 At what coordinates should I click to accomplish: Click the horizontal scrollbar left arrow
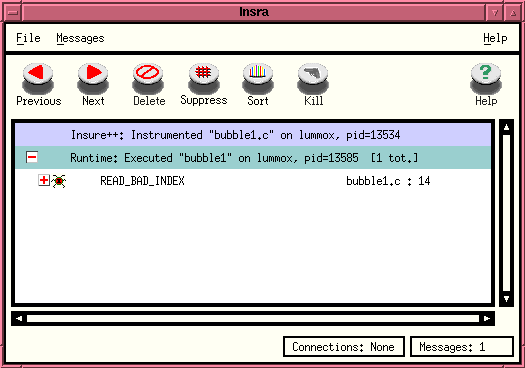pos(19,318)
